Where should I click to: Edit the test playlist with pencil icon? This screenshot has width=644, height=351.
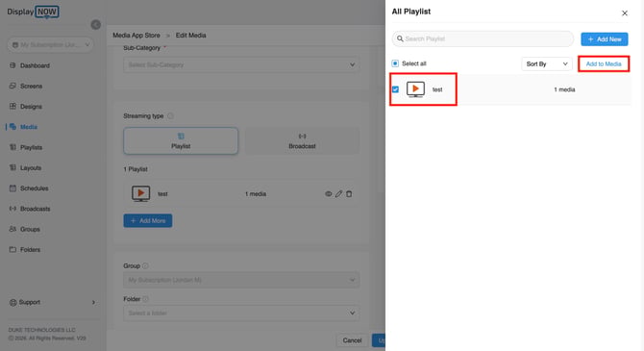point(338,194)
